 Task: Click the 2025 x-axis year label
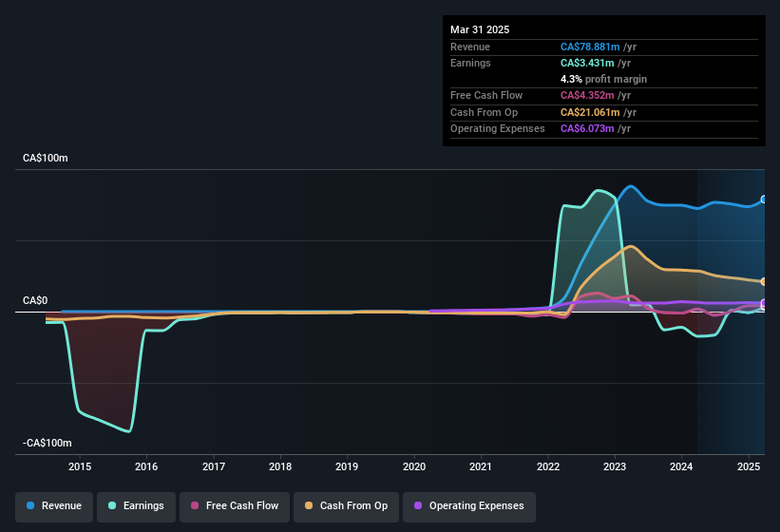click(x=748, y=466)
